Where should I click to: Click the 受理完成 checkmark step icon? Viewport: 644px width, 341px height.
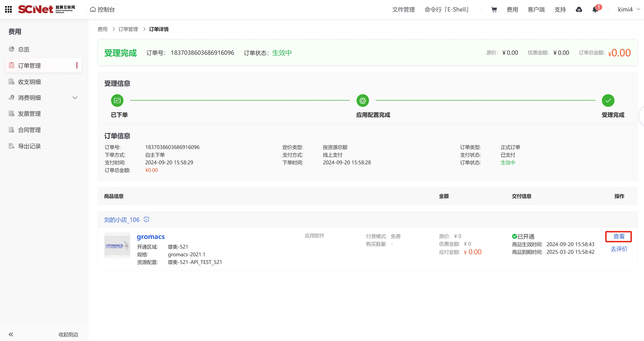[608, 101]
